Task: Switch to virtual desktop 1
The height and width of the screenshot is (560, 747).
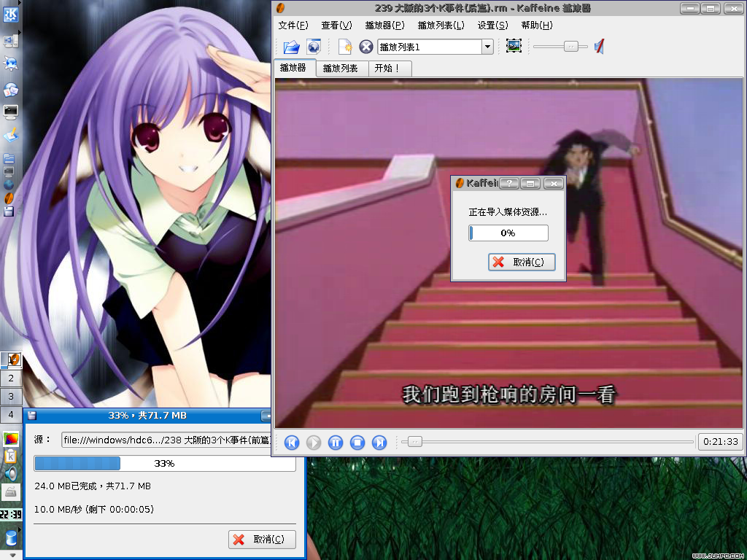Action: [x=11, y=360]
